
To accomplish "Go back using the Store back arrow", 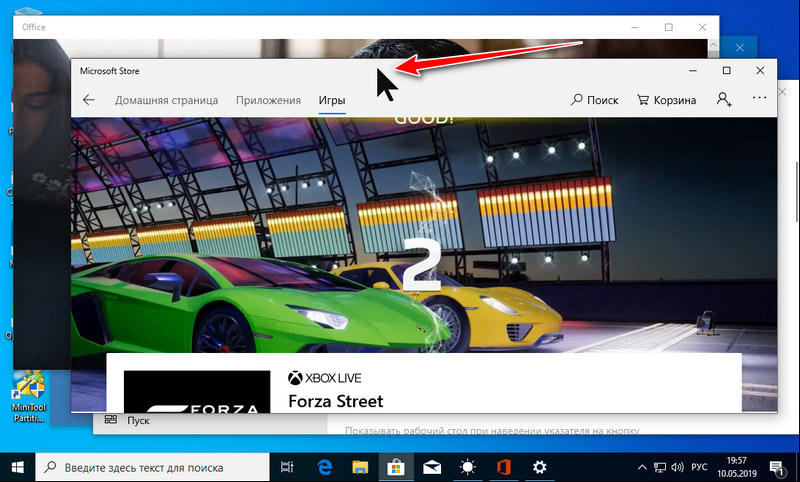I will coord(89,100).
